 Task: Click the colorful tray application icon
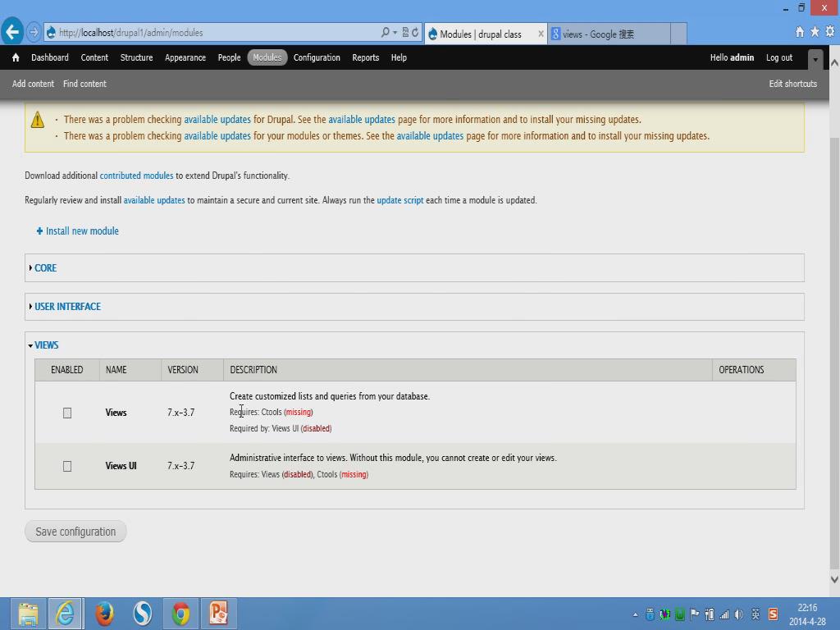point(664,614)
